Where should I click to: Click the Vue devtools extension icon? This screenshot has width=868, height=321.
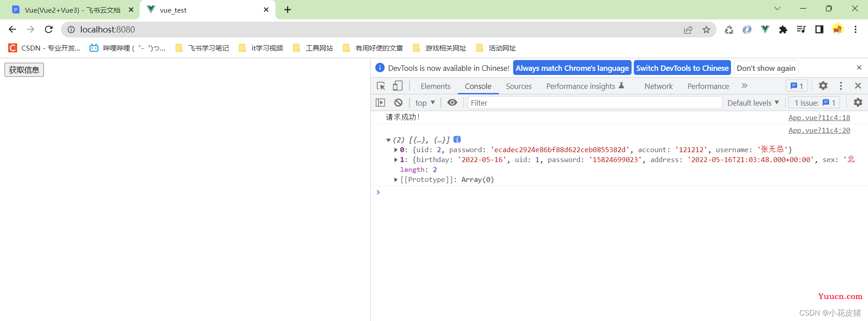[765, 29]
